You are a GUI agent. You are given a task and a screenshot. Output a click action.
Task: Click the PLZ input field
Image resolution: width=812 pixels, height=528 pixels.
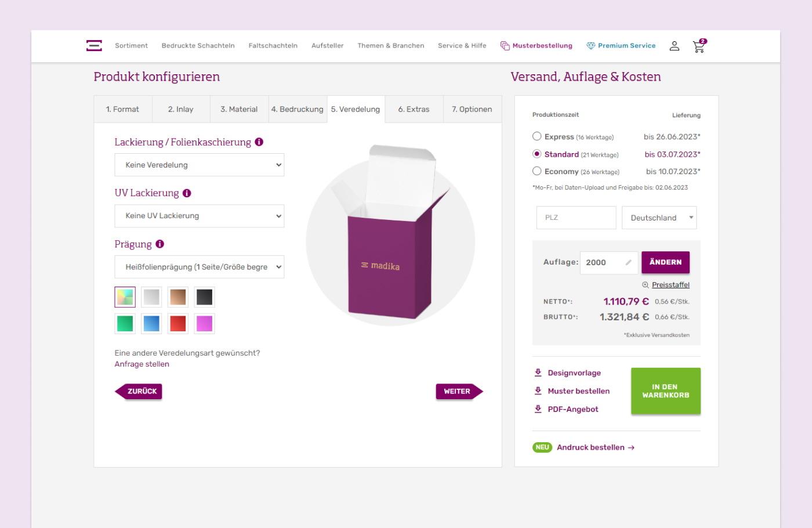click(x=575, y=218)
